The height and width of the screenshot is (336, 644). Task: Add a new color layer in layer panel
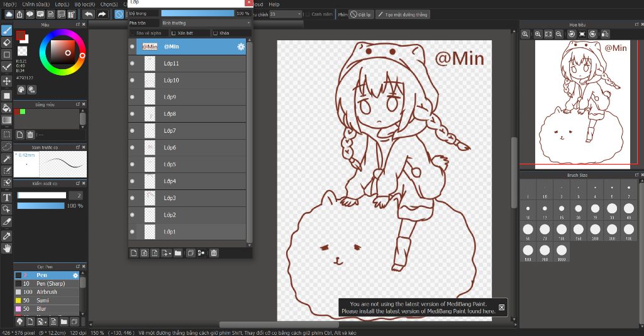(134, 253)
